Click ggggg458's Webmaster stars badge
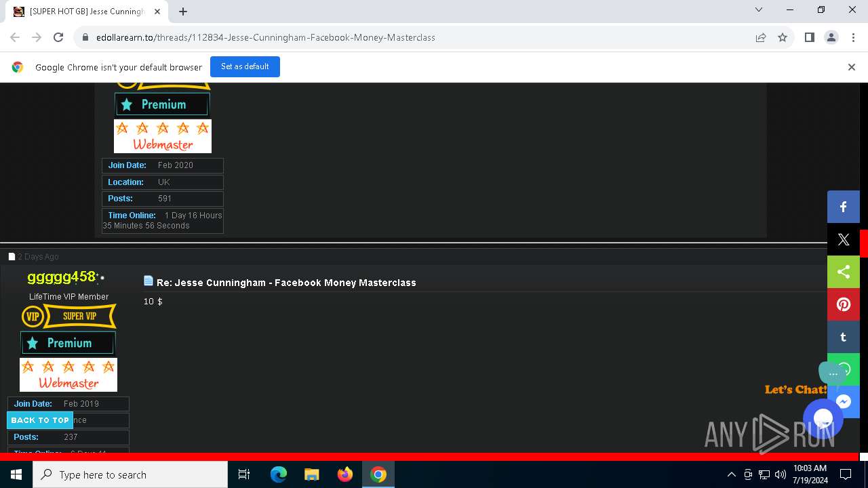 [x=68, y=375]
